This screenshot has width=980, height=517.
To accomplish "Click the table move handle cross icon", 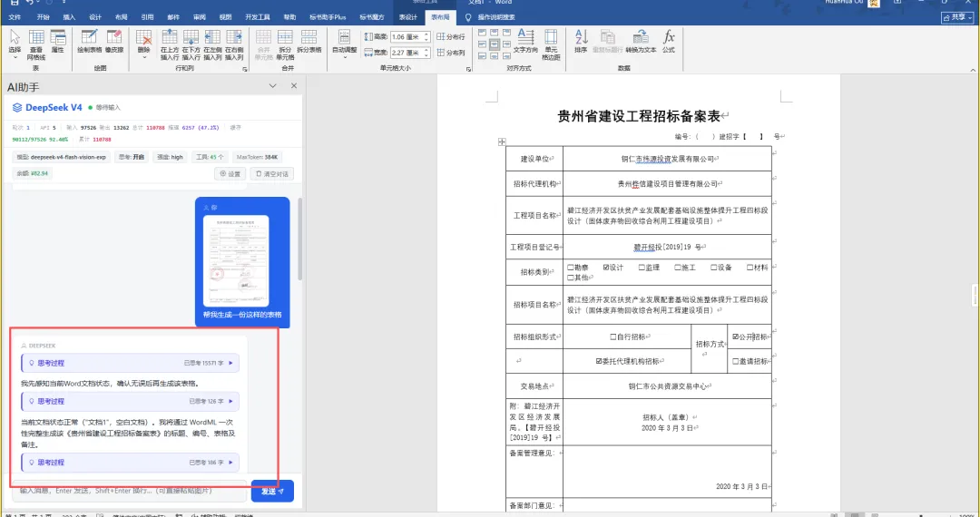I will [502, 142].
